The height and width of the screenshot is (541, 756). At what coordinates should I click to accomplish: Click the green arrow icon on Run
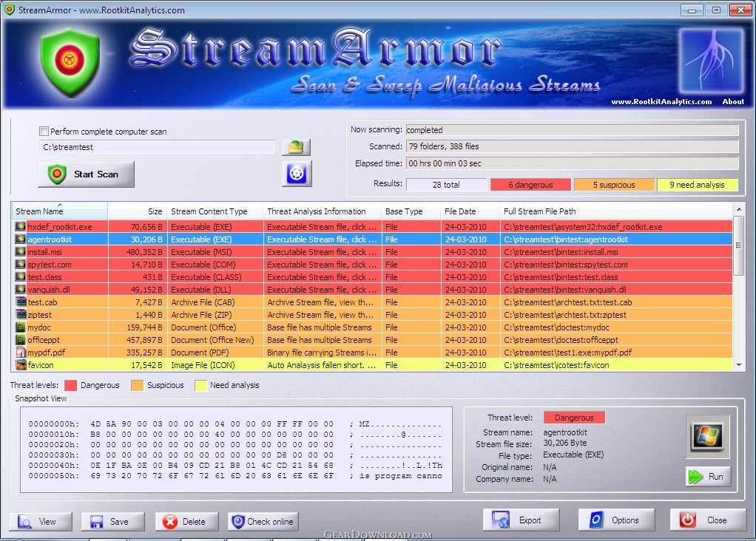pyautogui.click(x=696, y=477)
